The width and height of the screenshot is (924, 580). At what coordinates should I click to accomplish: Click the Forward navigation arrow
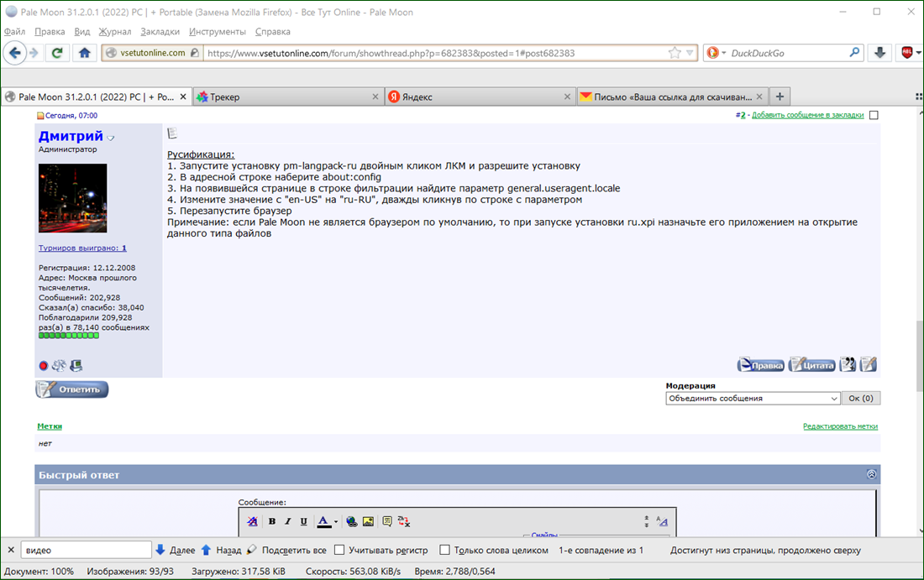(x=34, y=53)
